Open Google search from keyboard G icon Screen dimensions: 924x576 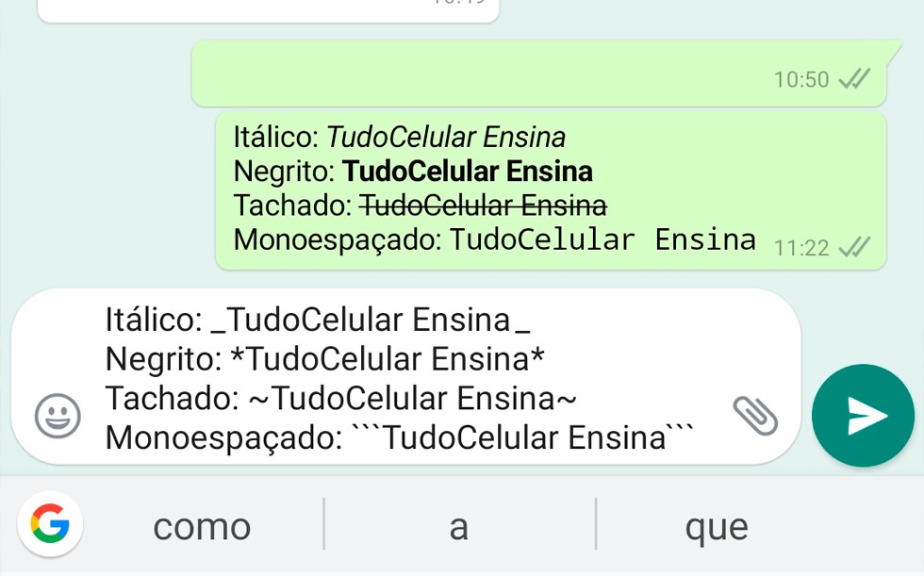point(51,525)
